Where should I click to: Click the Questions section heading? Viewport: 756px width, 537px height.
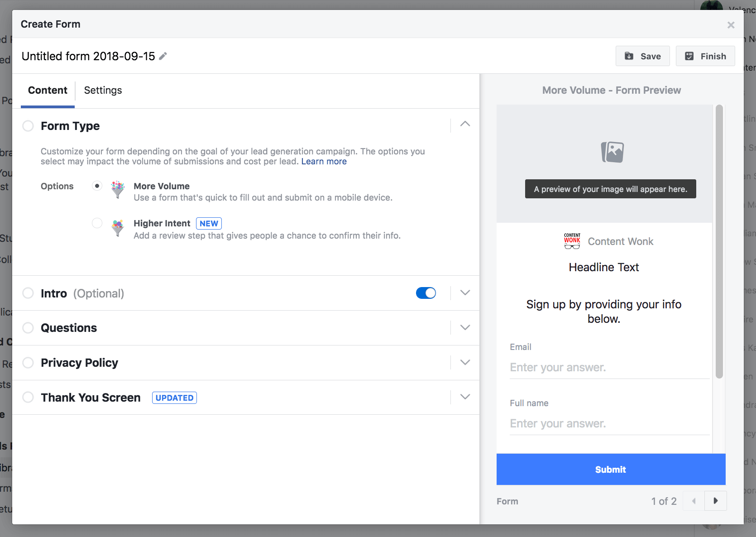69,328
